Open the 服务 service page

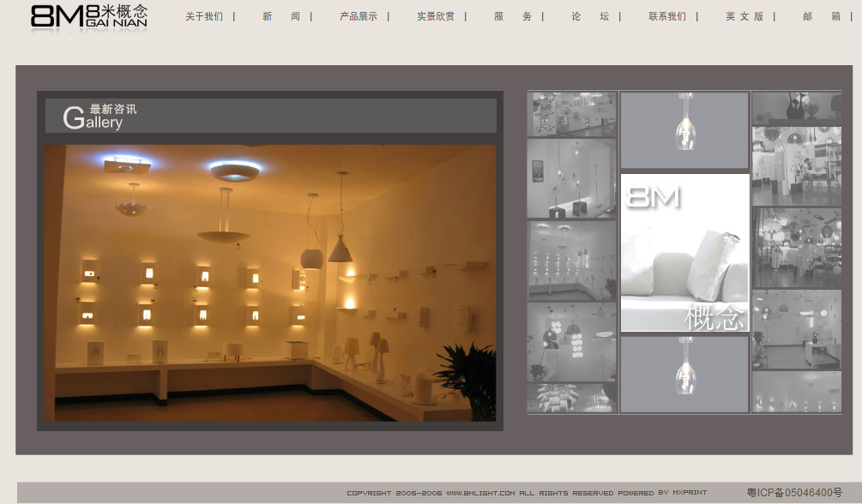tap(513, 16)
